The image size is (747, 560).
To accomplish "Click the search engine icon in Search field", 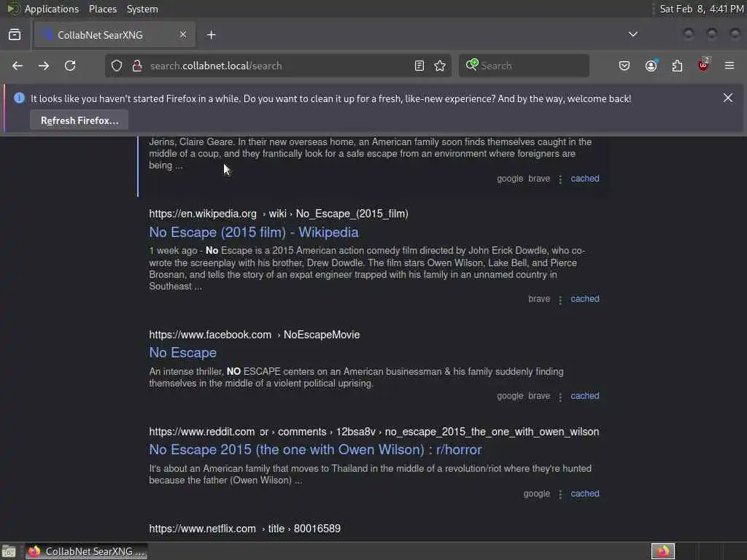I will 472,65.
